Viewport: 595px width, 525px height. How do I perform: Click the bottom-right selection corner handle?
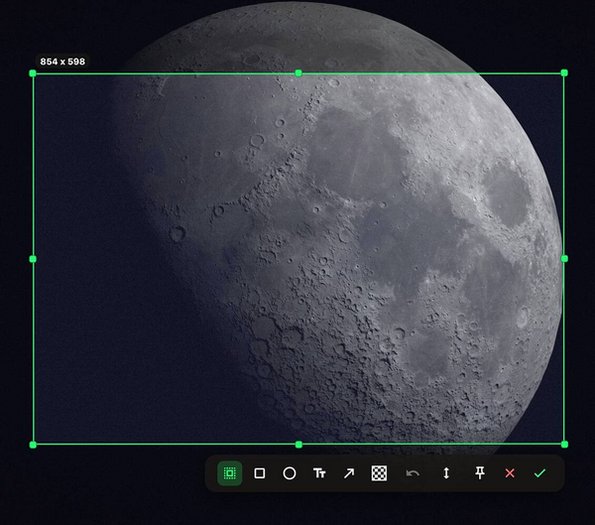click(564, 444)
